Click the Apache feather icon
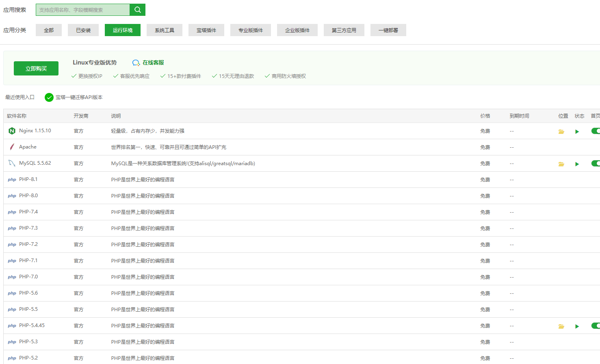The width and height of the screenshot is (600, 364). [11, 147]
